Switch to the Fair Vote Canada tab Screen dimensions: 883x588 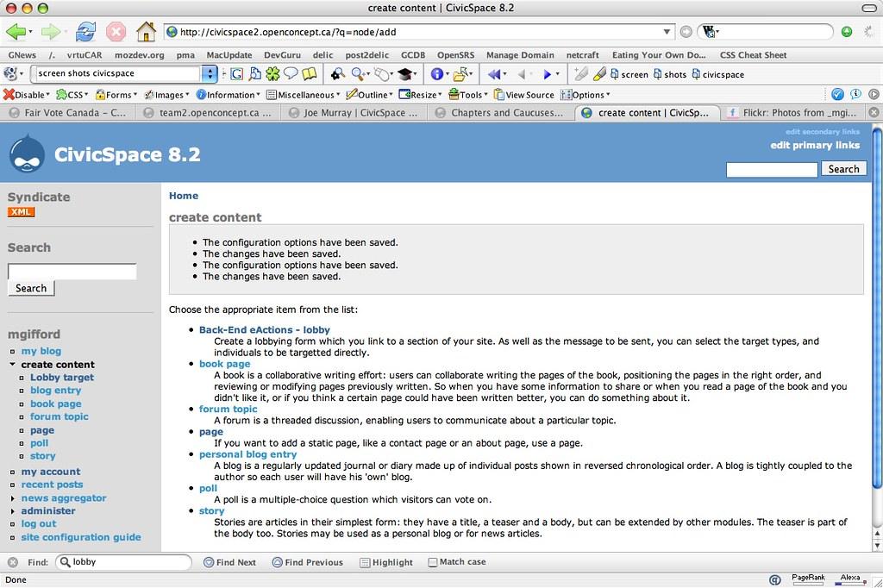pos(67,113)
